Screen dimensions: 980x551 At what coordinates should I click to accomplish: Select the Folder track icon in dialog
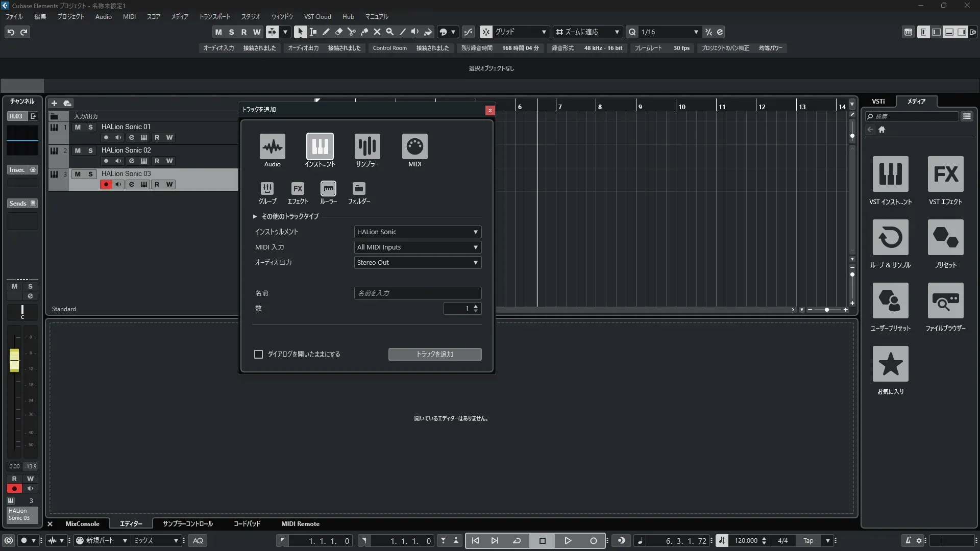point(359,189)
